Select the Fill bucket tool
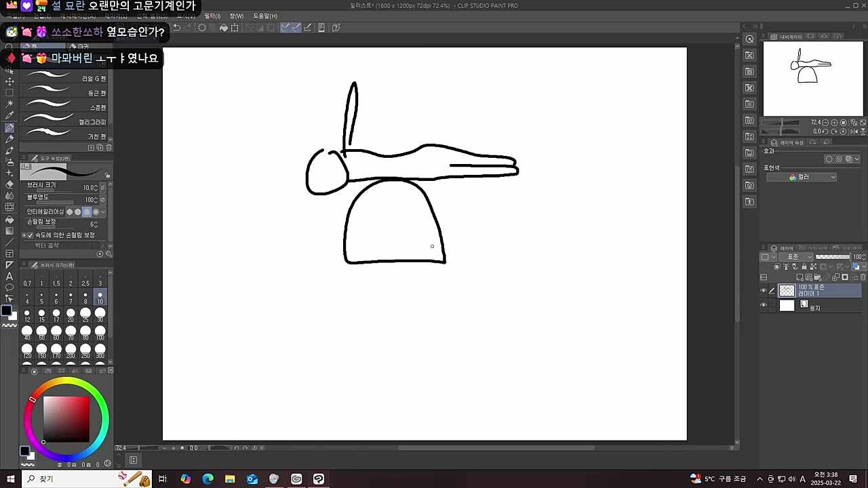The width and height of the screenshot is (868, 488). click(x=9, y=220)
